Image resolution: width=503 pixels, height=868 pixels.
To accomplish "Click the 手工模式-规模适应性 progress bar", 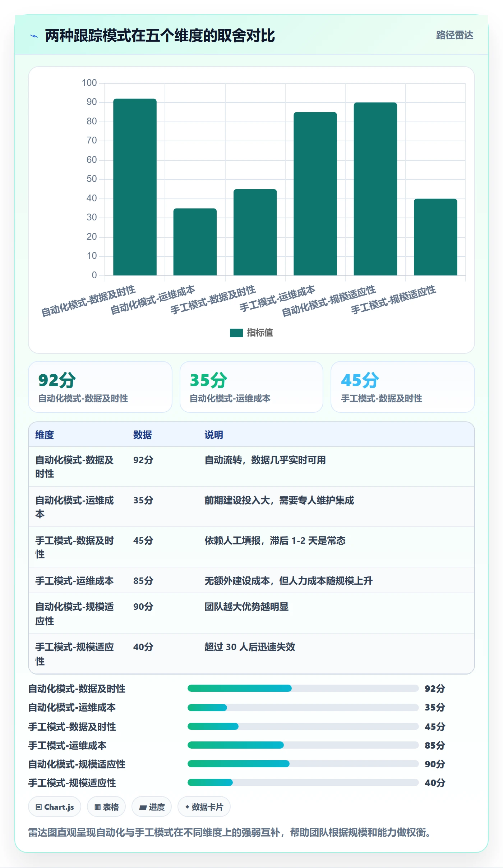I will [x=303, y=782].
